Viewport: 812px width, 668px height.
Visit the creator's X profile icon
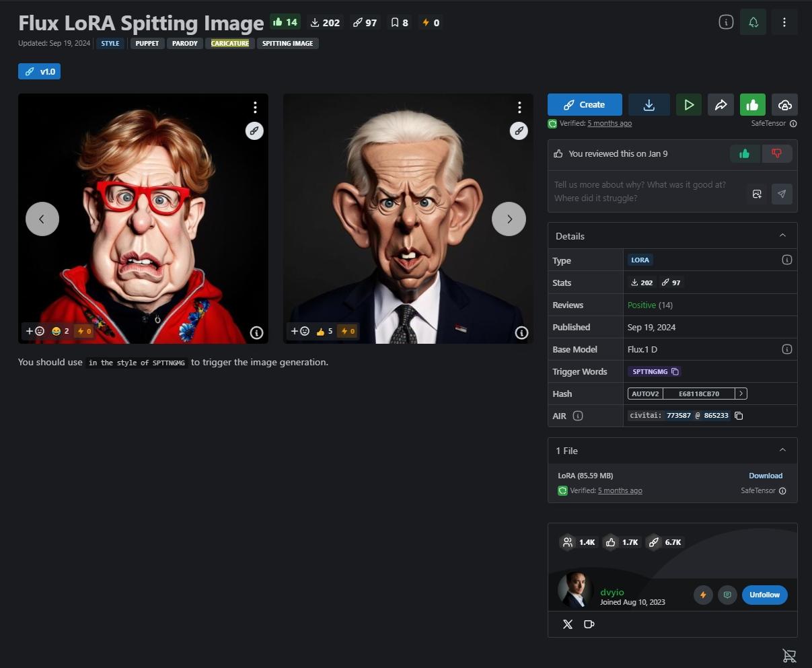(x=567, y=624)
